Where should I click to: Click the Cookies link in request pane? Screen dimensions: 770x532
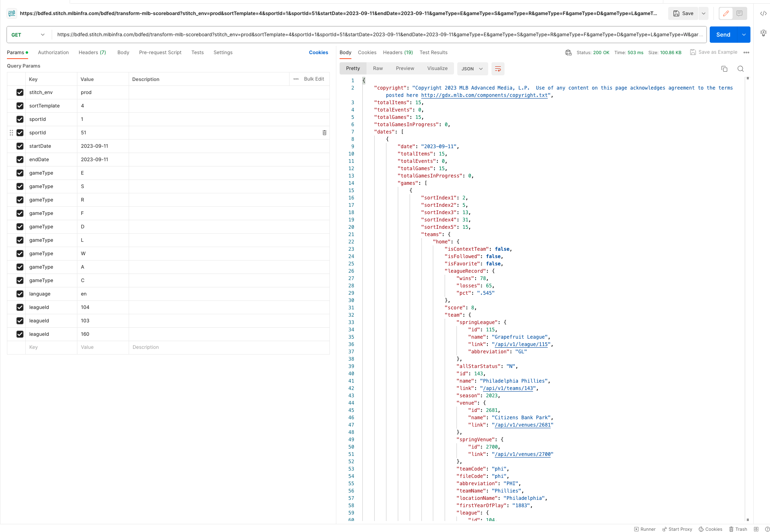coord(318,53)
